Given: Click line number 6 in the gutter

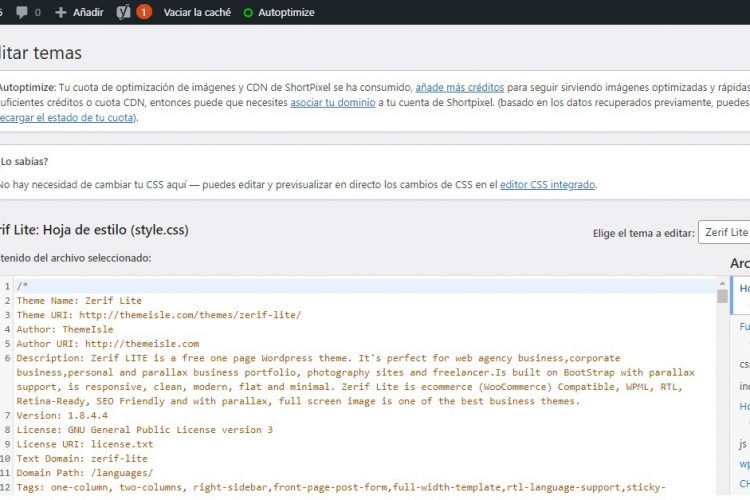Looking at the screenshot, I should click(7, 358).
